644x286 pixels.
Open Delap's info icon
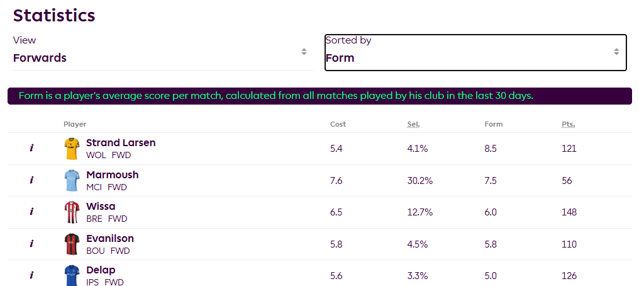[31, 275]
